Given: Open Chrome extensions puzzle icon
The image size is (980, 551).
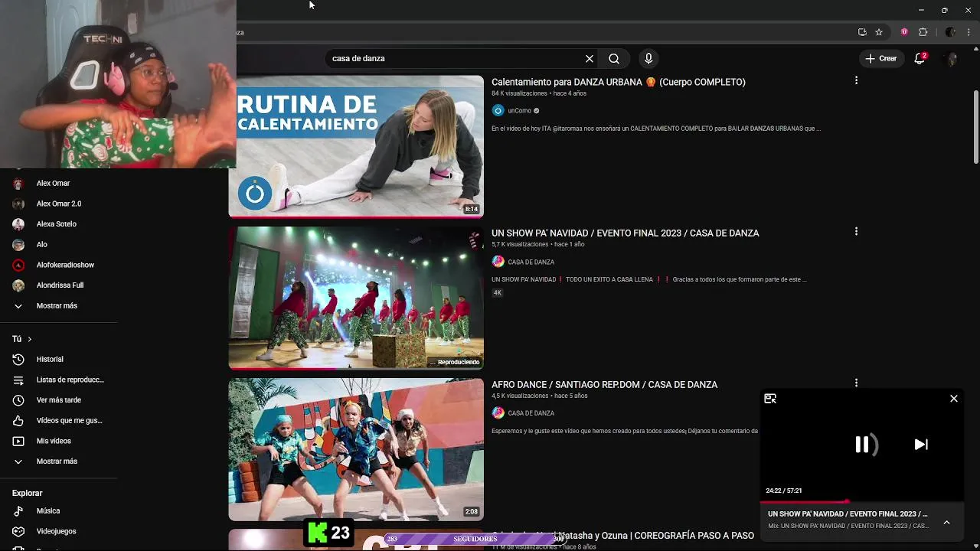Looking at the screenshot, I should tap(923, 32).
